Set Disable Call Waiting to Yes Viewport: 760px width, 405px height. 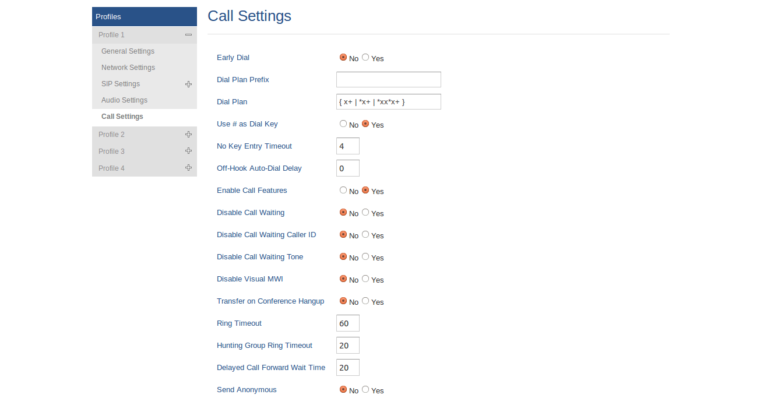366,212
